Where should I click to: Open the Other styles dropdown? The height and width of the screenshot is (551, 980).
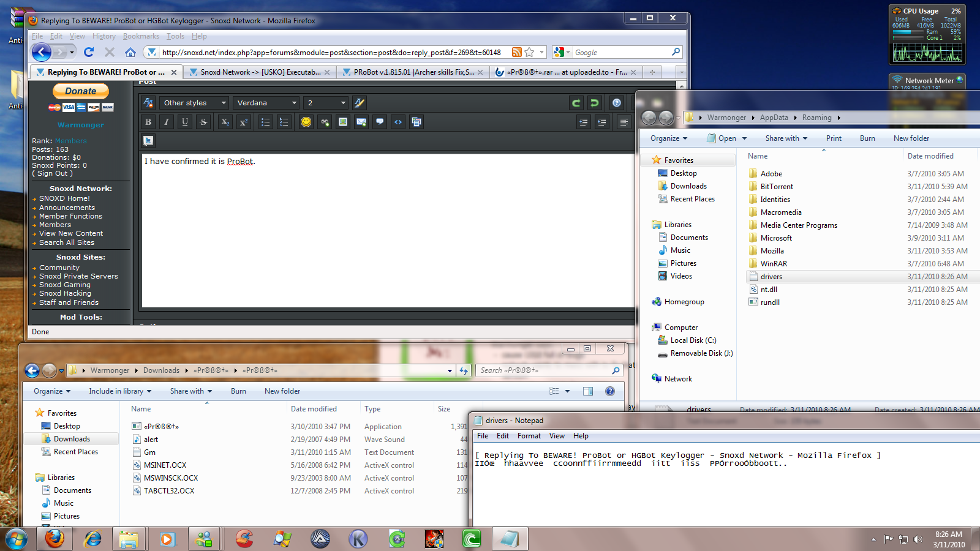point(194,103)
